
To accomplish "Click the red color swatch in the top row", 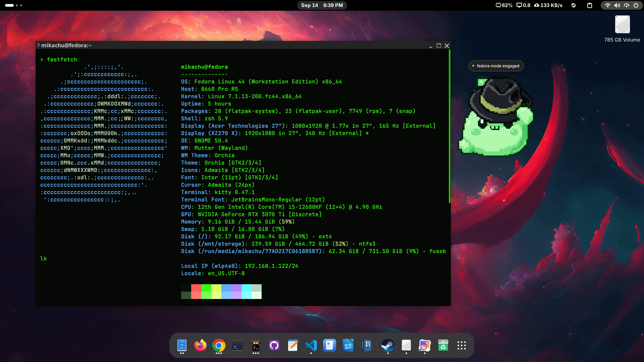I will tap(196, 288).
